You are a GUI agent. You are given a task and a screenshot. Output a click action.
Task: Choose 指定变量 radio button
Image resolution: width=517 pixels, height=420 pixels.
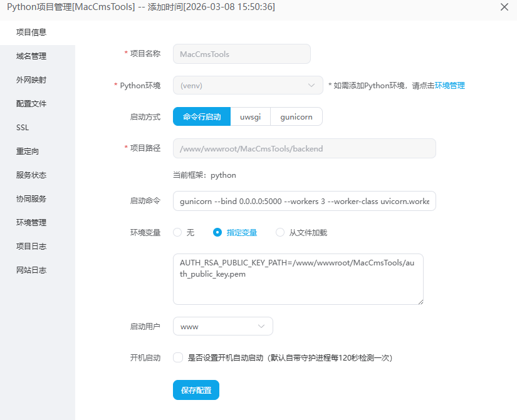pos(217,232)
